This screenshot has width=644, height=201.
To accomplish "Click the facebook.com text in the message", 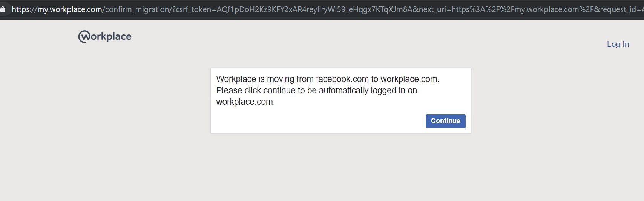I will [x=342, y=79].
